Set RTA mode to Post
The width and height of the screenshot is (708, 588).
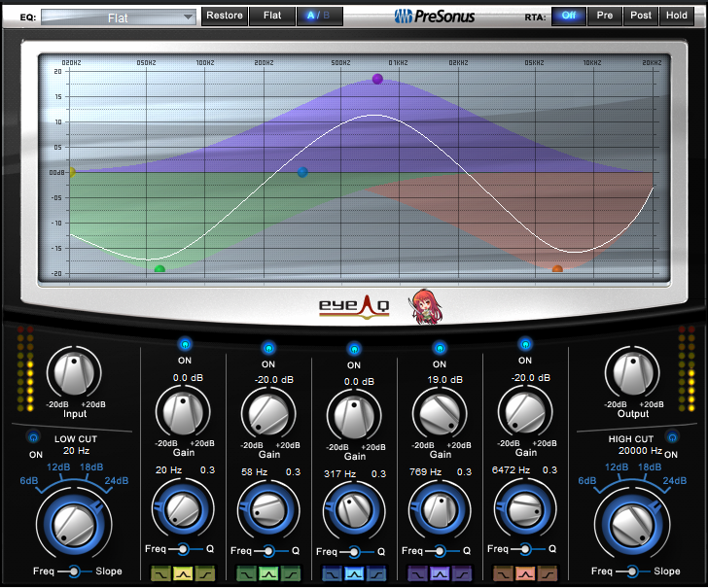point(641,16)
